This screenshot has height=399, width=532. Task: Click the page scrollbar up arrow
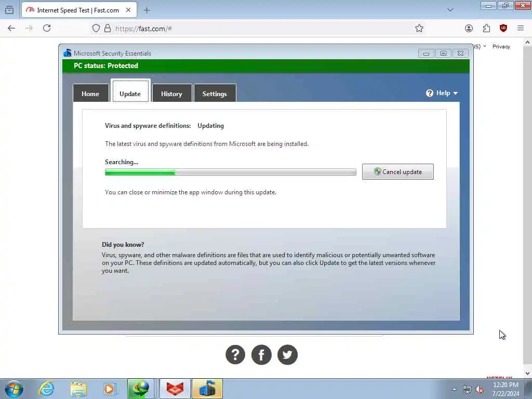527,43
